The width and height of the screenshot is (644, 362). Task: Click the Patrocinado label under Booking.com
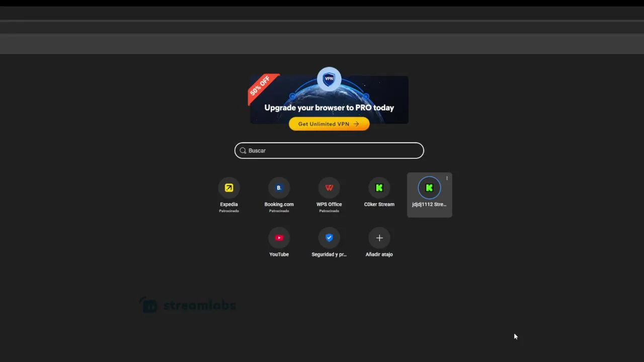coord(279,211)
